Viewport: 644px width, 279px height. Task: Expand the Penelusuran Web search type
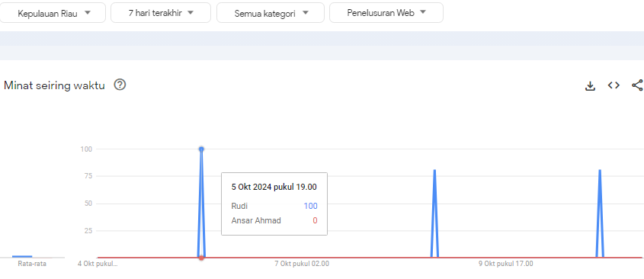[x=386, y=13]
